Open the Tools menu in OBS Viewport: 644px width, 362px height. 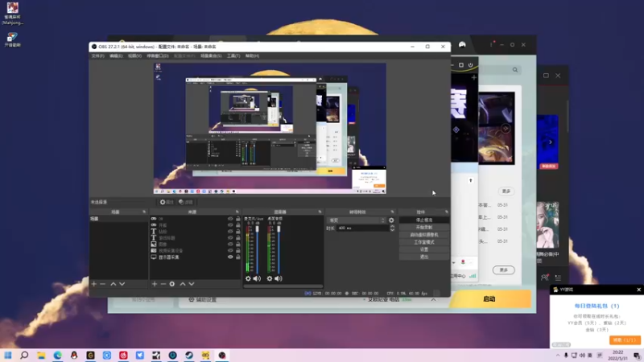point(233,56)
